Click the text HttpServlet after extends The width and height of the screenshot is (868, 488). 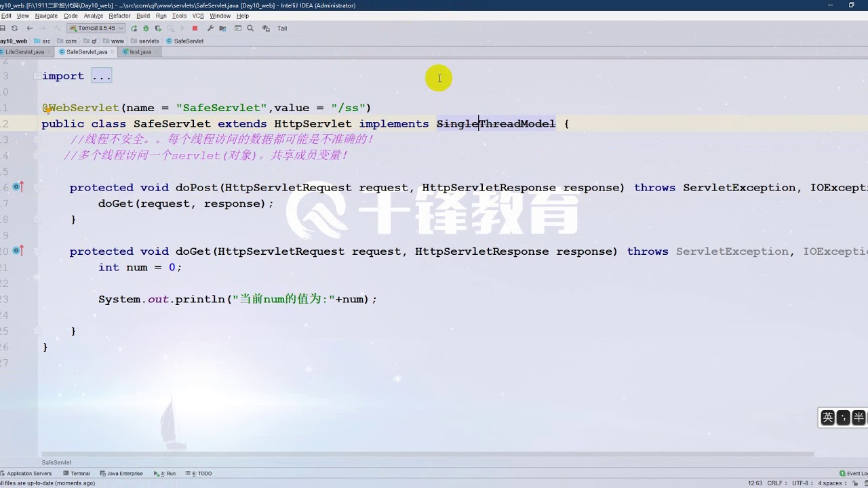313,123
